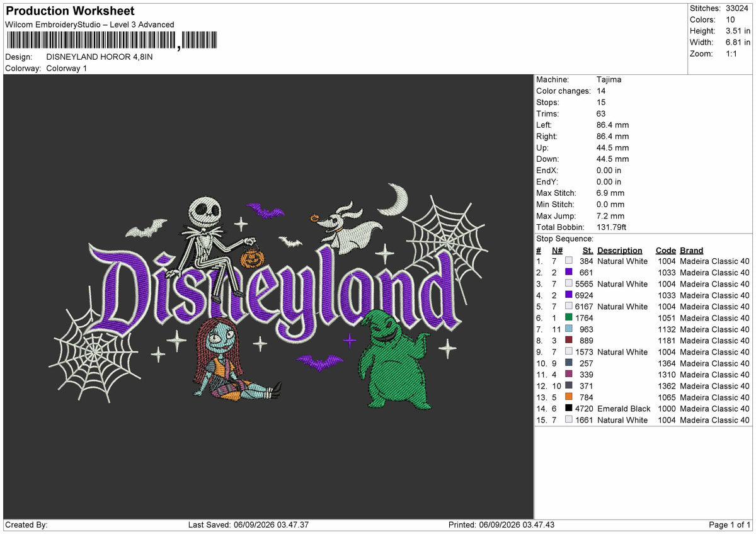Click thread code '1181' in row 8

pyautogui.click(x=667, y=341)
